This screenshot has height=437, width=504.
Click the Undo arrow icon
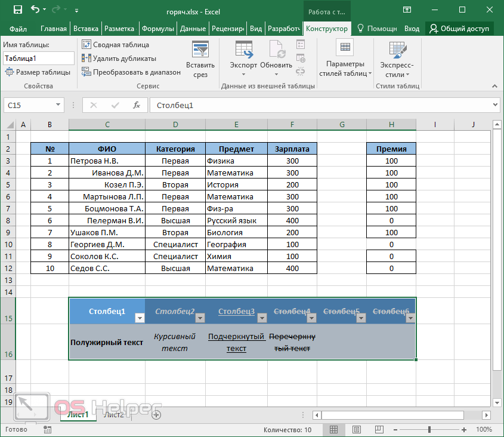(x=35, y=10)
